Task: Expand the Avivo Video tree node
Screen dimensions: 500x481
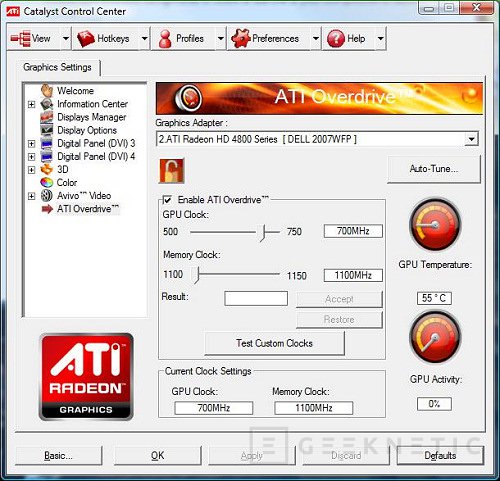Action: (x=32, y=196)
